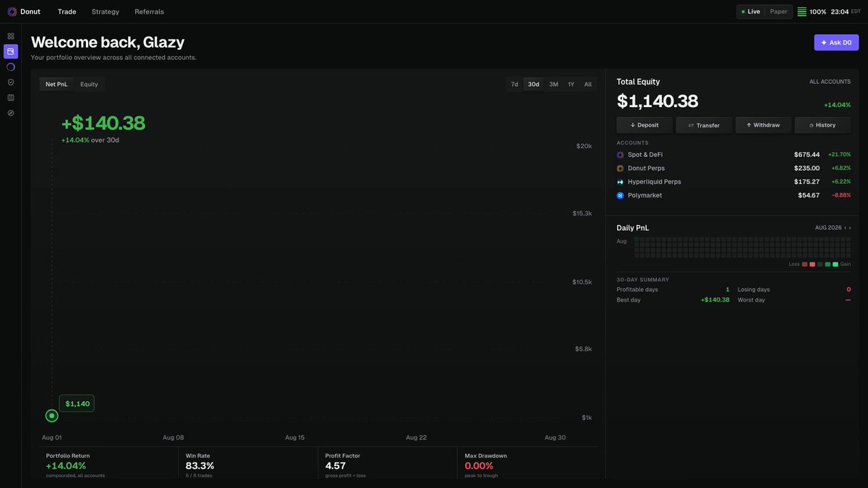
Task: Open the shield check sidebar icon
Action: 11,82
